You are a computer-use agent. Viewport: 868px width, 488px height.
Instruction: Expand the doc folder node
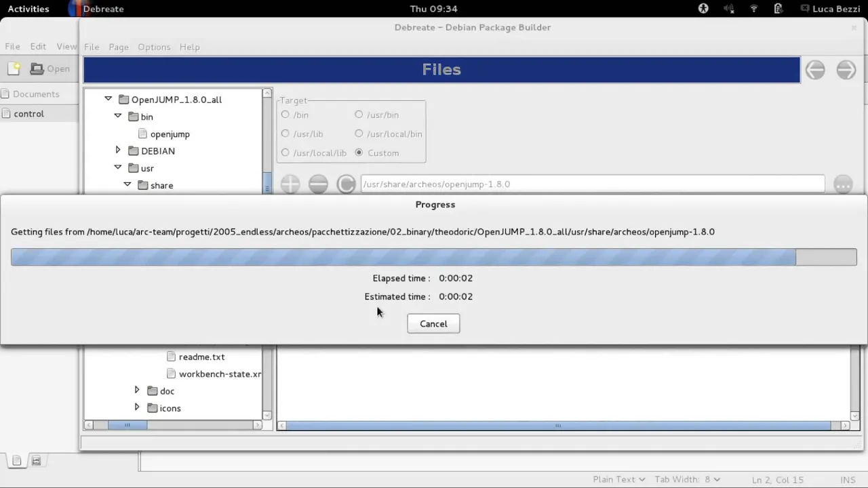click(137, 390)
